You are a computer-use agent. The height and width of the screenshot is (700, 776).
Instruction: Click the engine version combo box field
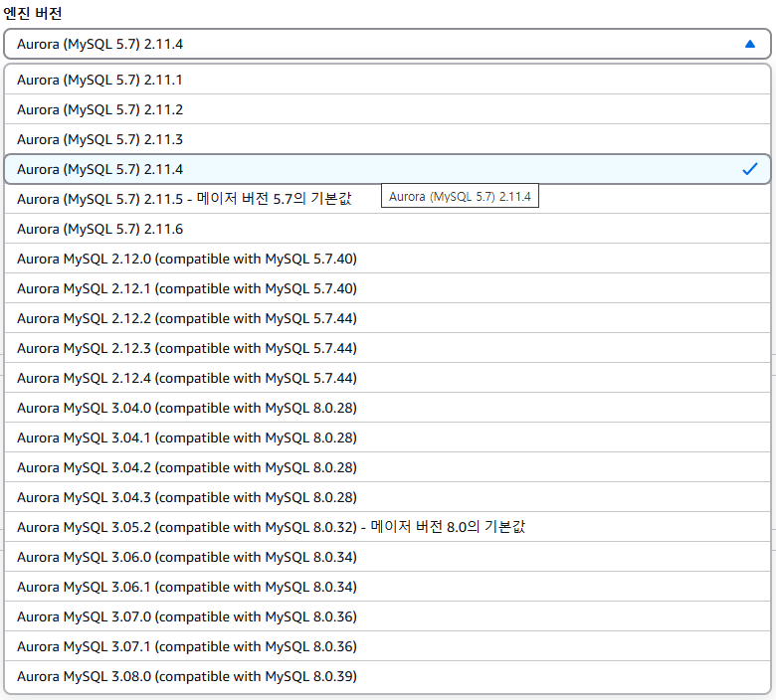[387, 44]
